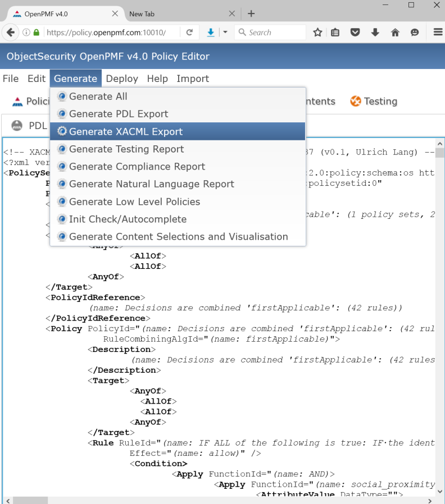This screenshot has width=445, height=504.
Task: Open the Edit menu
Action: point(37,79)
